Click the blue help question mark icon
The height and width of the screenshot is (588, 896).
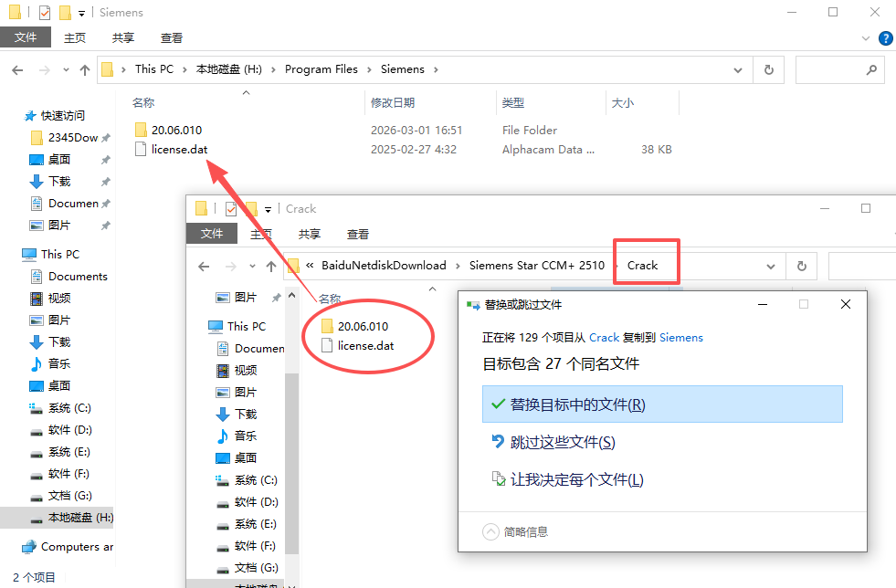pyautogui.click(x=885, y=38)
